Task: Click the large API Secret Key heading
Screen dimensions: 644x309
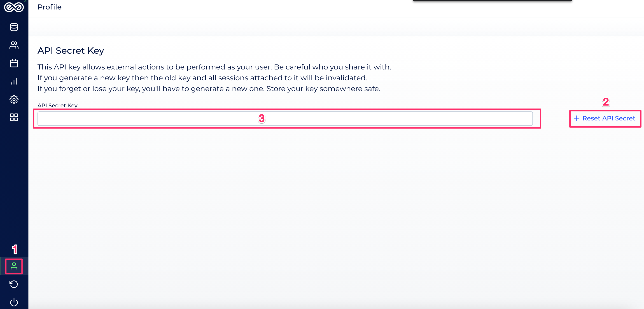Action: (71, 51)
